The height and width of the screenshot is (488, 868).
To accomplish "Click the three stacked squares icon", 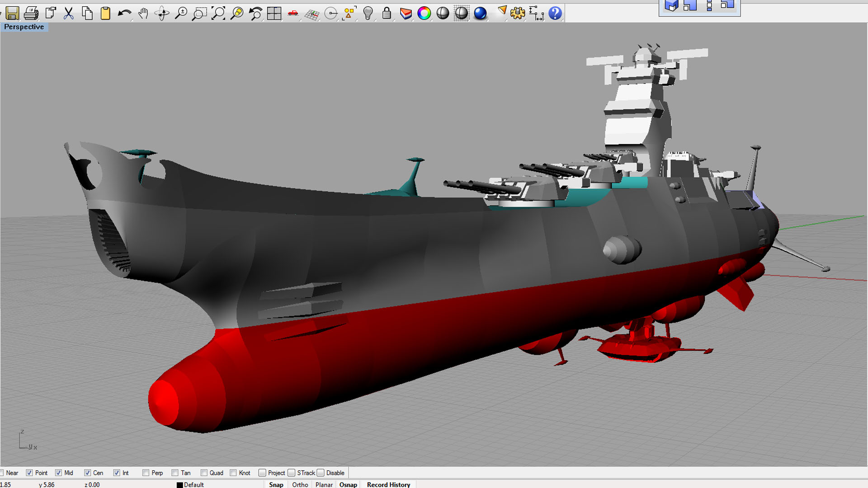I will pyautogui.click(x=709, y=5).
